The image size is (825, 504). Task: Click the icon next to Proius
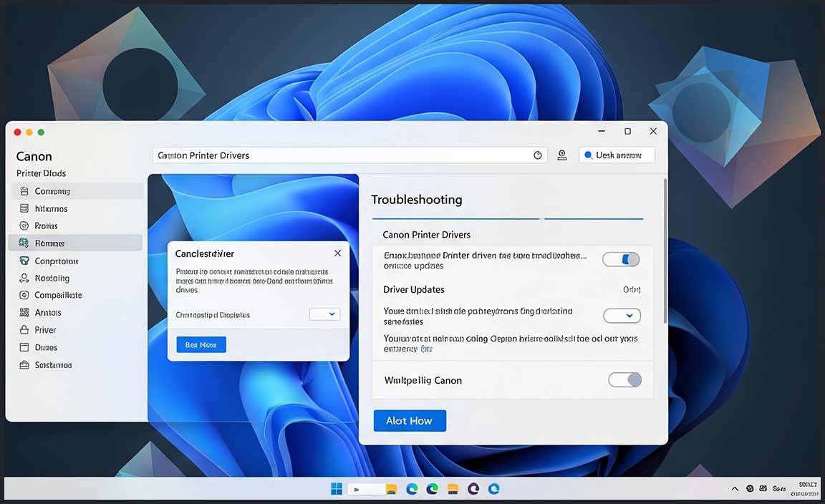coord(24,226)
